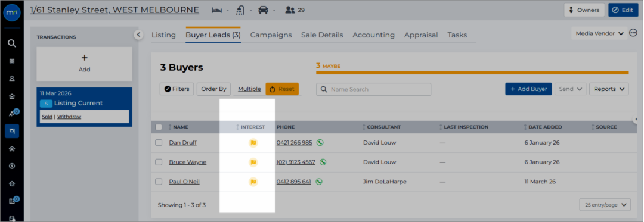
Task: Open the Sale Details tab
Action: 322,35
